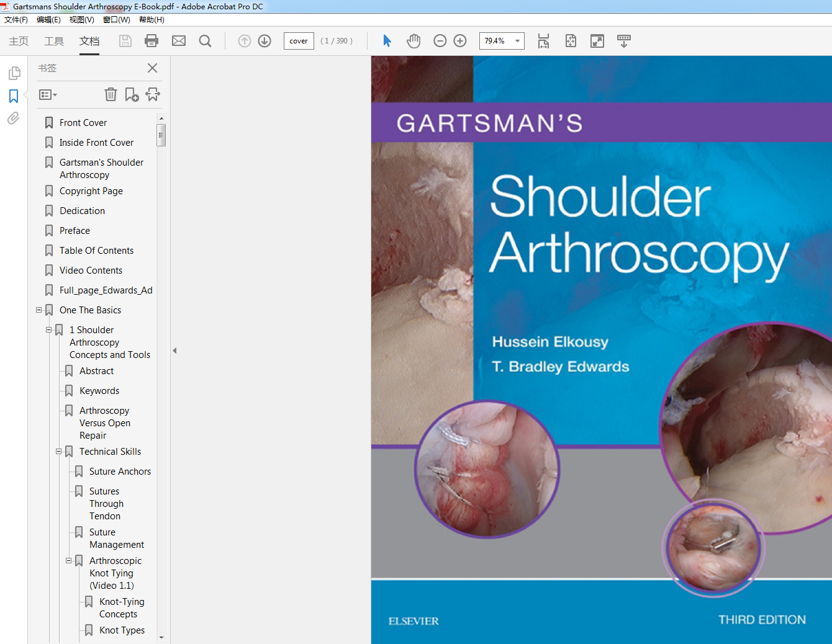Find current bookmark icon
The image size is (832, 644).
point(153,94)
